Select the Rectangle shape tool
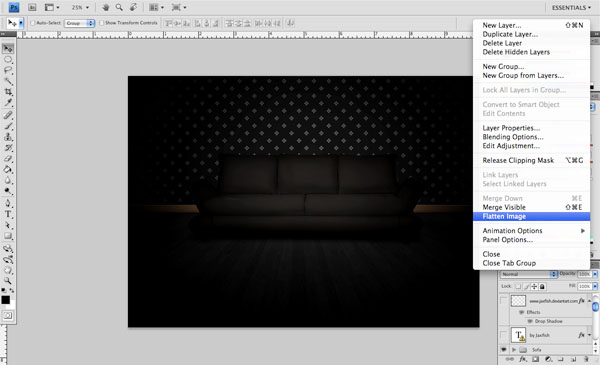The width and height of the screenshot is (600, 365). click(x=8, y=236)
